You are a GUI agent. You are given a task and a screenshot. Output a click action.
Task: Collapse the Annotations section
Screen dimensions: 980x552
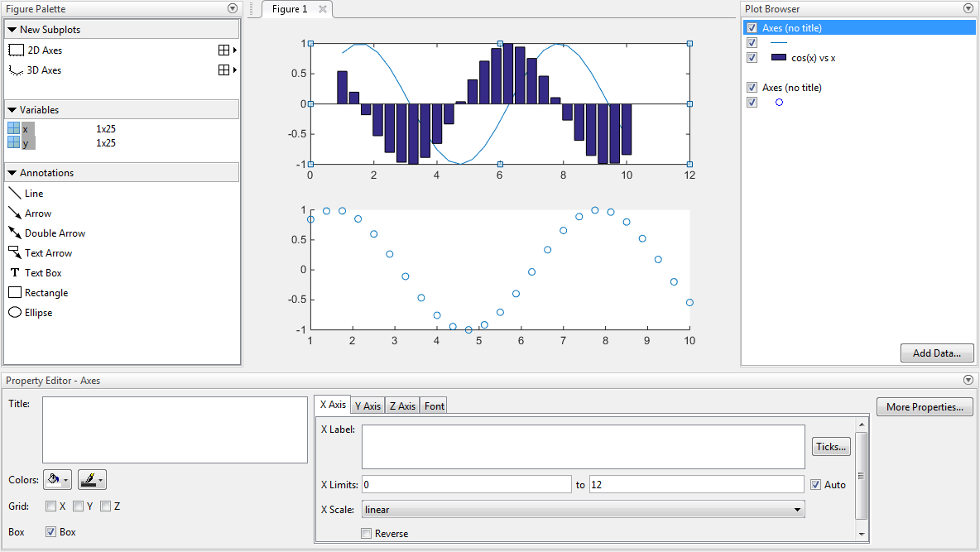point(12,172)
